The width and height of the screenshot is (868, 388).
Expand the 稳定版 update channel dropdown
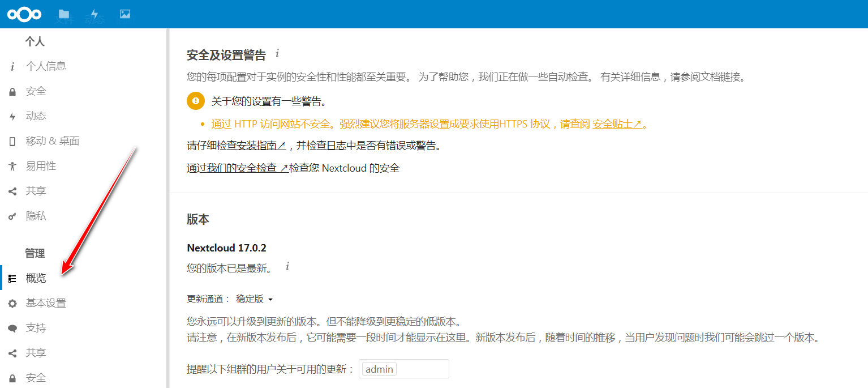255,299
